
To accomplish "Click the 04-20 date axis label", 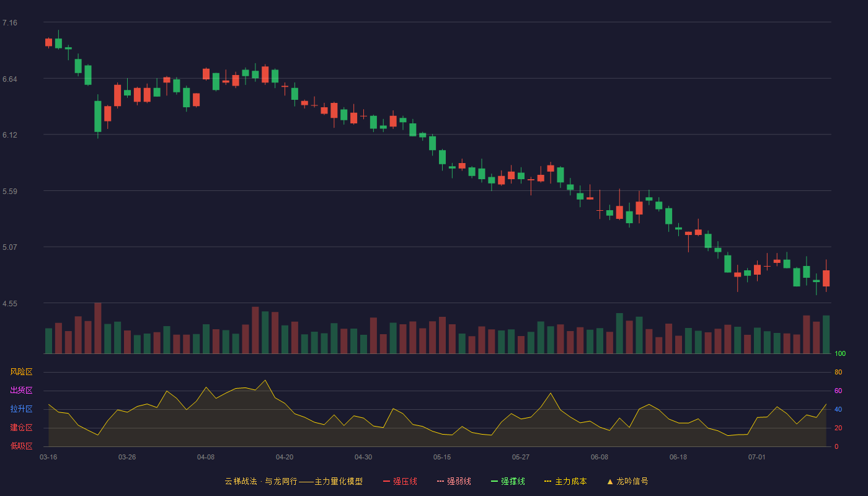I will [x=285, y=457].
